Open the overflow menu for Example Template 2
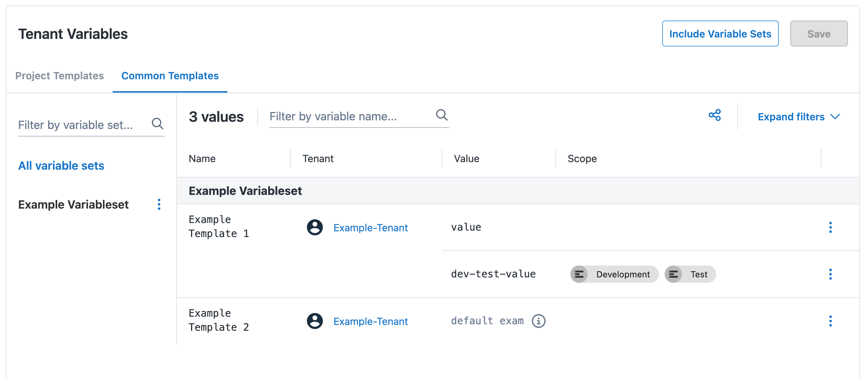 831,321
